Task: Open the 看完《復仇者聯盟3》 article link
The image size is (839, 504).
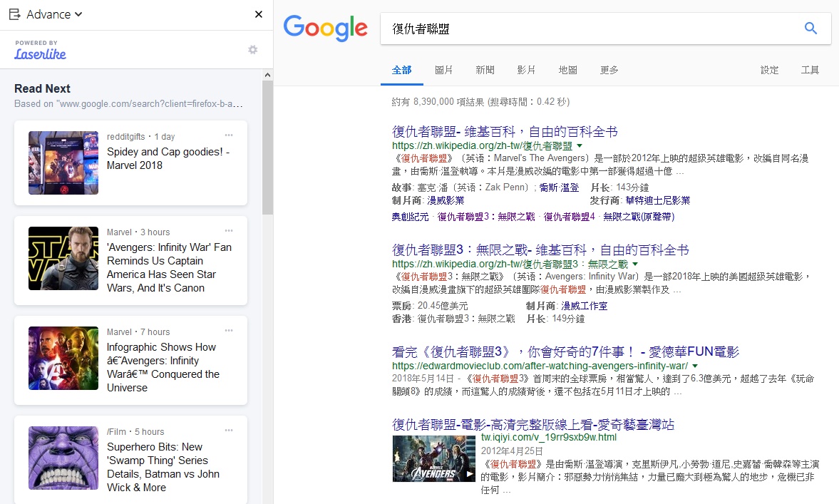Action: 565,351
